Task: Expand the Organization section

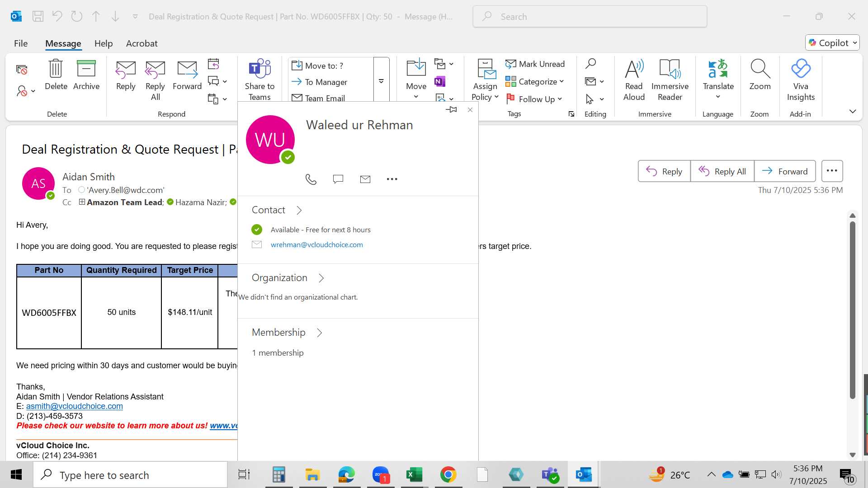Action: tap(321, 278)
